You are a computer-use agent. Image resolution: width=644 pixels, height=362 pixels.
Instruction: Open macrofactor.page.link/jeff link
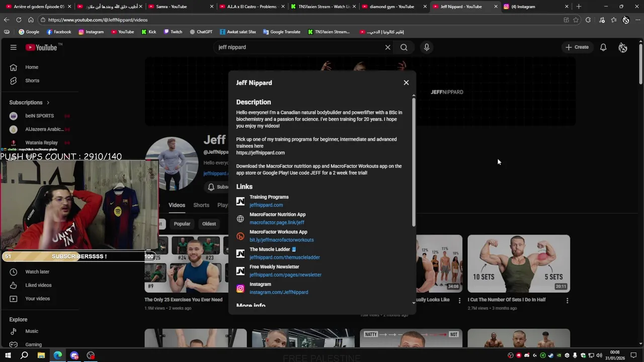[277, 222]
